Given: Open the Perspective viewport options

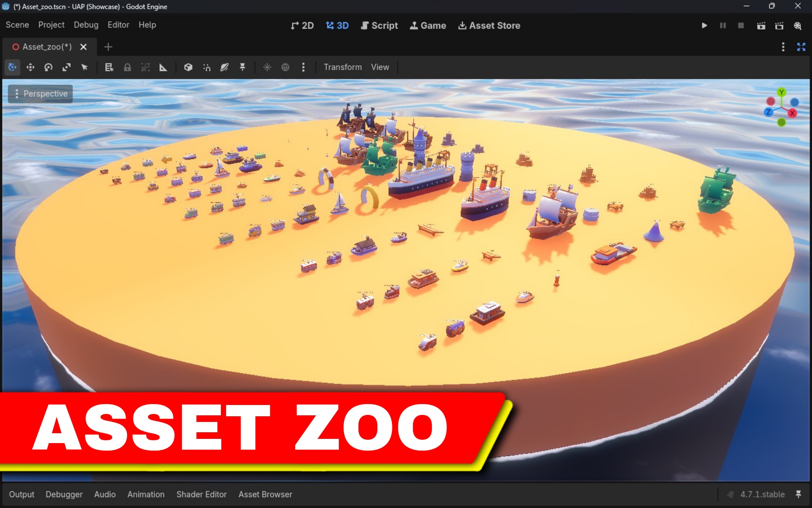Looking at the screenshot, I should [x=40, y=94].
